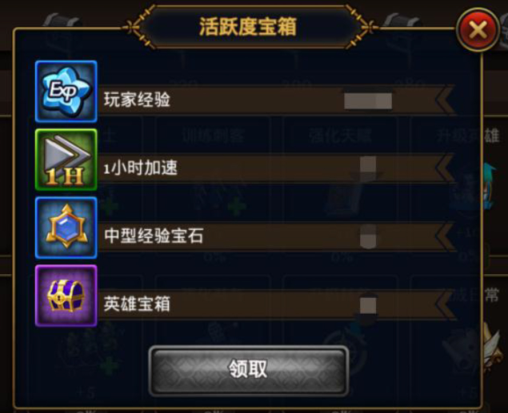
Task: Click the blurred quantity on 英雄宝箱 row
Action: point(368,305)
